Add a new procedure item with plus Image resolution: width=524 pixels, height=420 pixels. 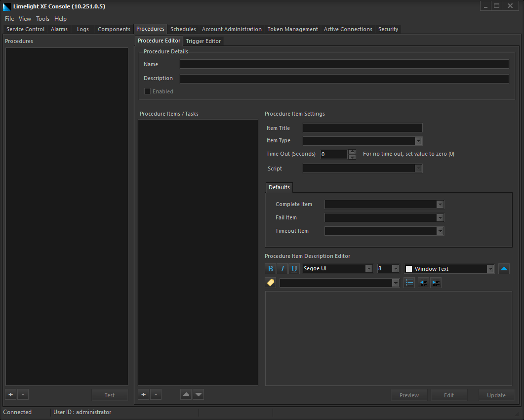(x=143, y=395)
